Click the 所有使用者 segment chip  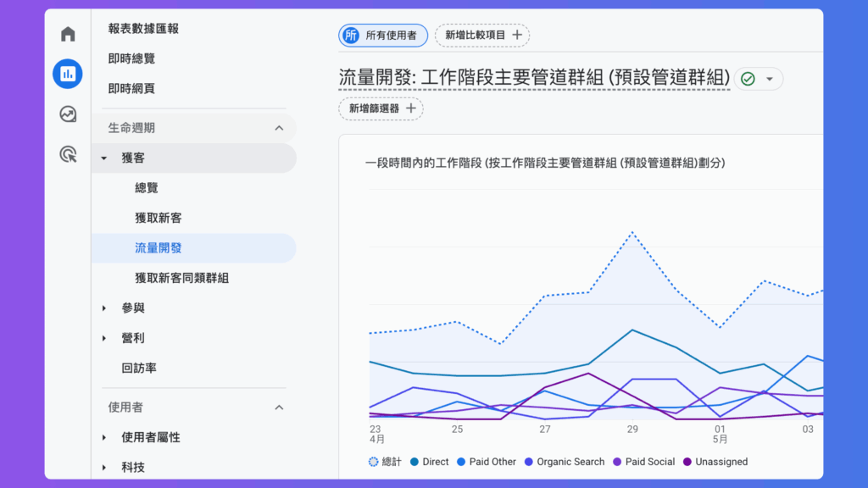(x=383, y=36)
